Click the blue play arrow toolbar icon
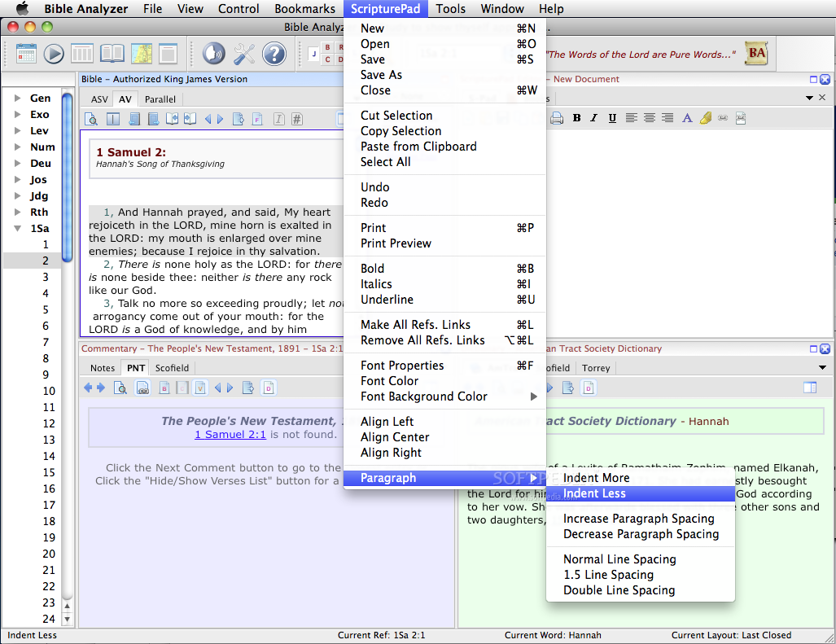 tap(54, 53)
